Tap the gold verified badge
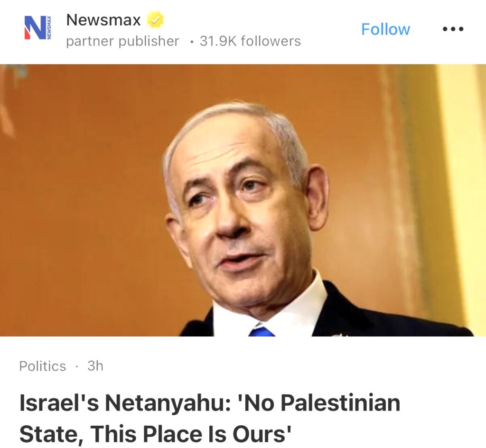Image resolution: width=486 pixels, height=448 pixels. pos(155,20)
